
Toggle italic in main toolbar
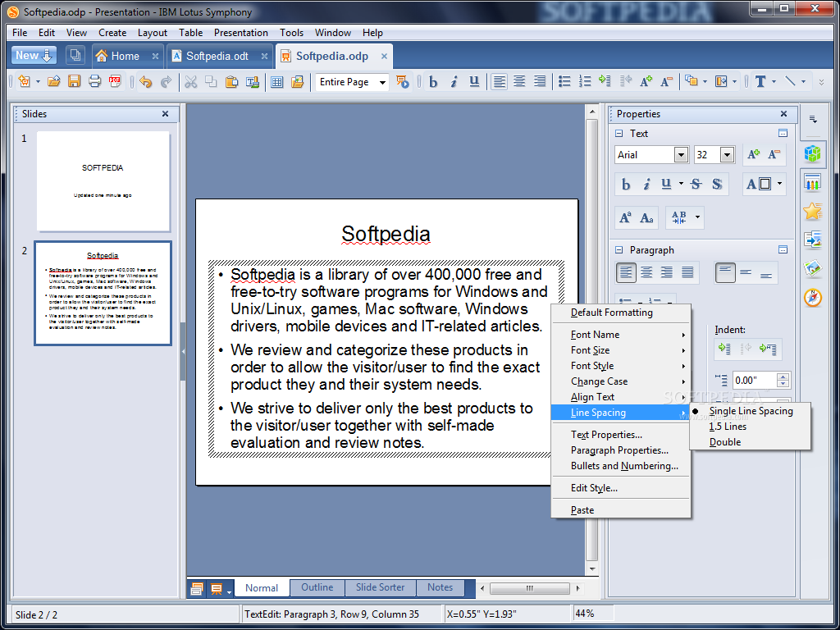[x=454, y=81]
